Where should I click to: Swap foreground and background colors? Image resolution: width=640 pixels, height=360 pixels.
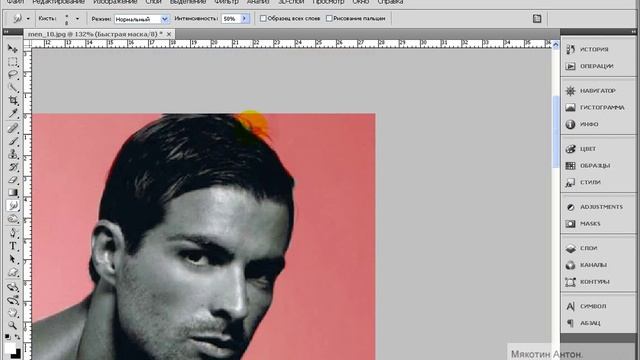point(18,337)
